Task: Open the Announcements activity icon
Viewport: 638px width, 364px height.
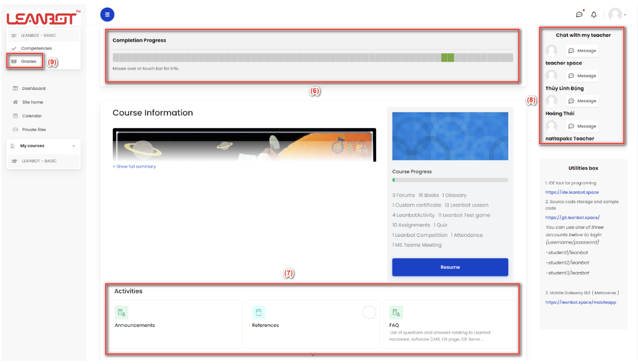Action: 121,312
